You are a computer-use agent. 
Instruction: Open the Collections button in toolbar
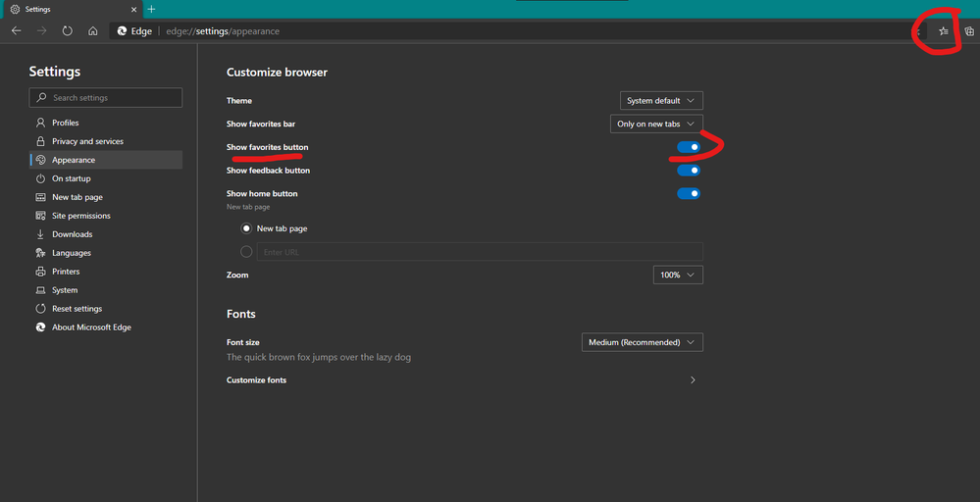point(969,31)
